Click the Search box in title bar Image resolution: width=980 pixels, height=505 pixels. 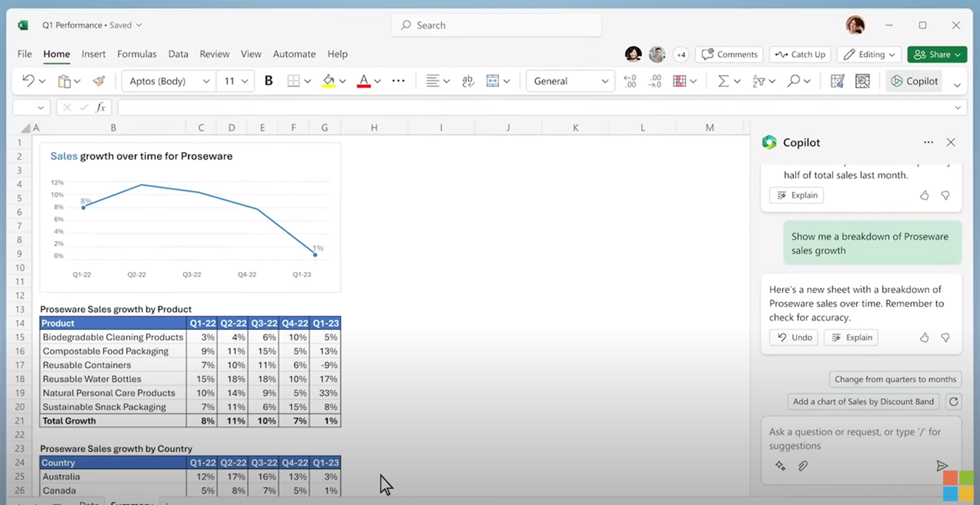pyautogui.click(x=496, y=25)
